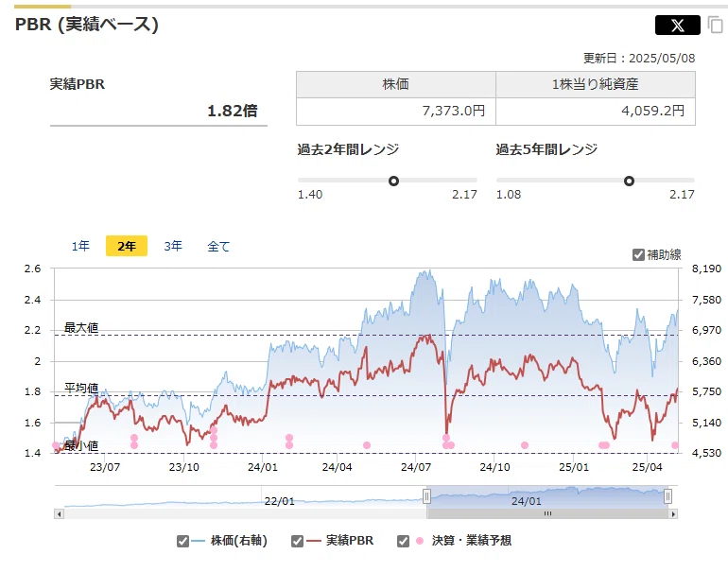Viewport: 728px width, 572px height.
Task: Click the 25/04 x-axis date label
Action: (x=648, y=467)
